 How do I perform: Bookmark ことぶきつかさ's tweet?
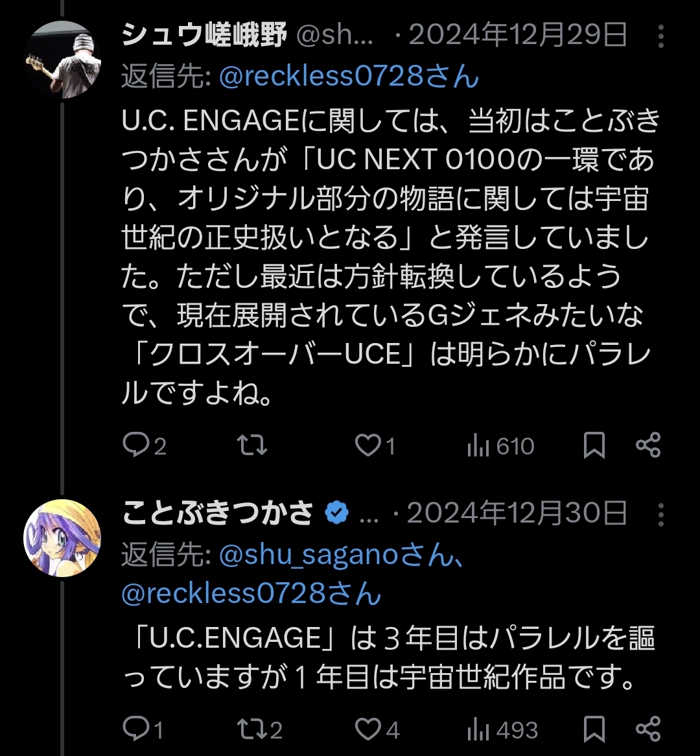(594, 729)
